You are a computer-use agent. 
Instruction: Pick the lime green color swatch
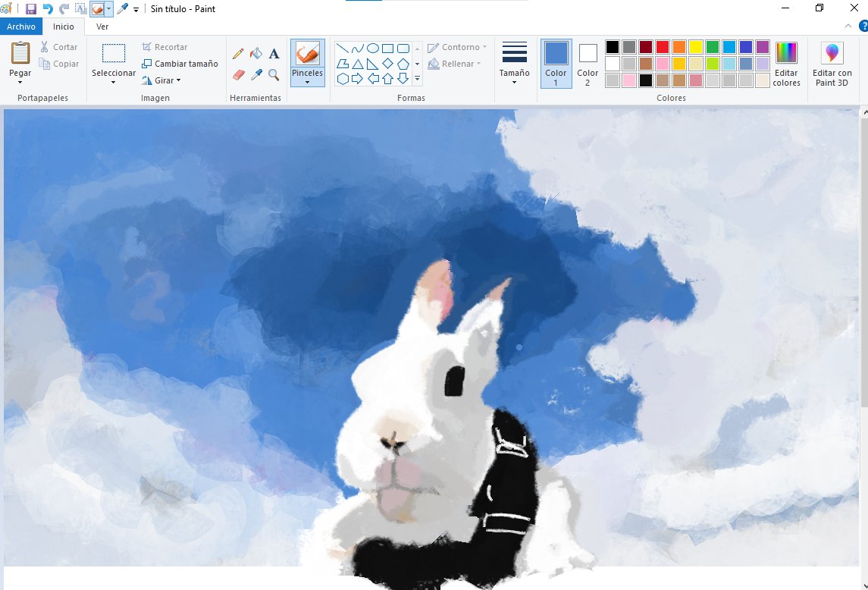[x=713, y=64]
